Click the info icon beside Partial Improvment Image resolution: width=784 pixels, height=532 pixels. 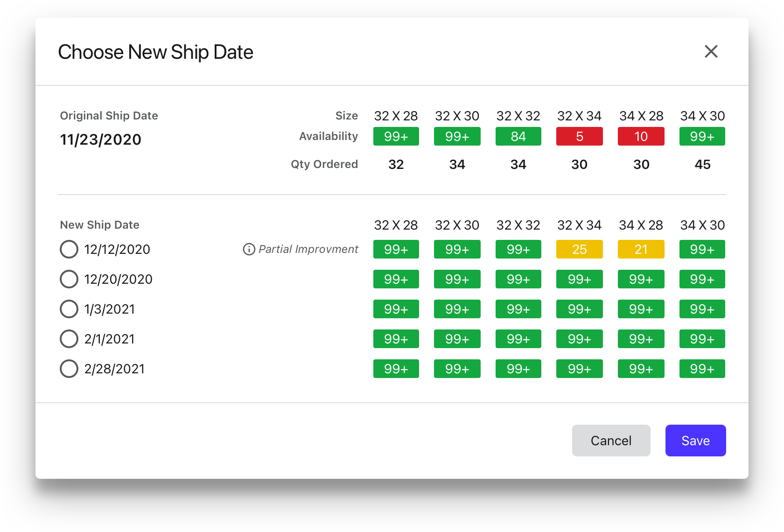pyautogui.click(x=249, y=249)
